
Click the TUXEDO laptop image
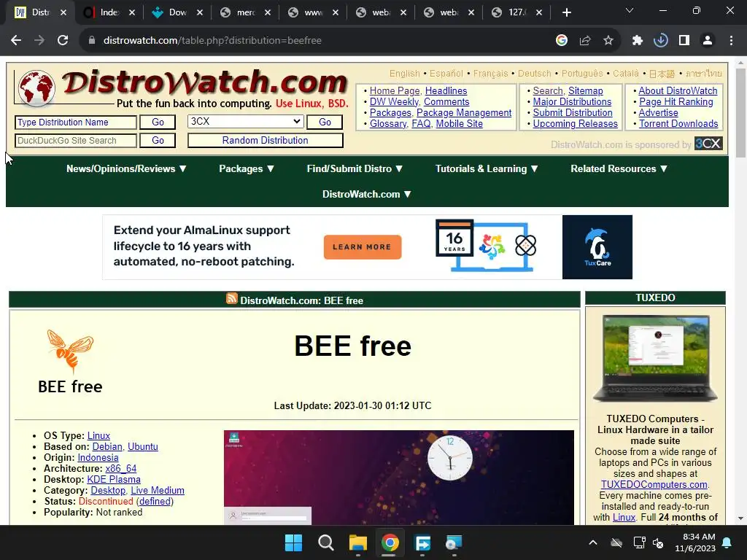tap(655, 359)
